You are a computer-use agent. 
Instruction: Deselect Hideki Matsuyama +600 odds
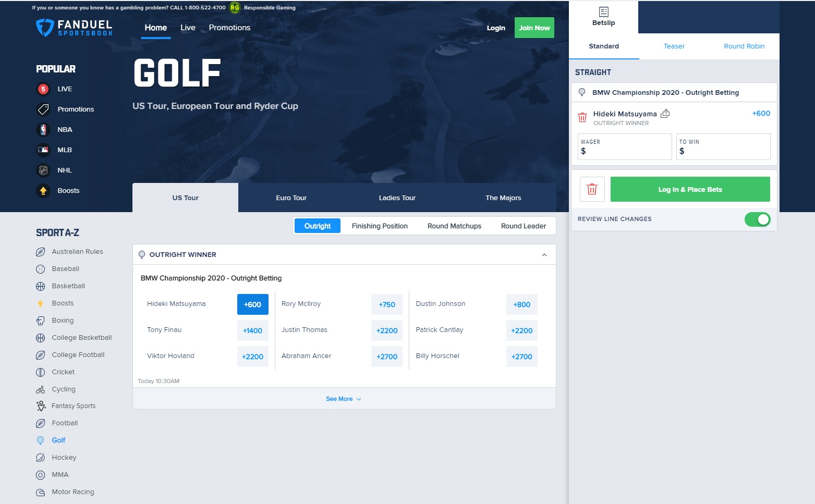pyautogui.click(x=252, y=304)
